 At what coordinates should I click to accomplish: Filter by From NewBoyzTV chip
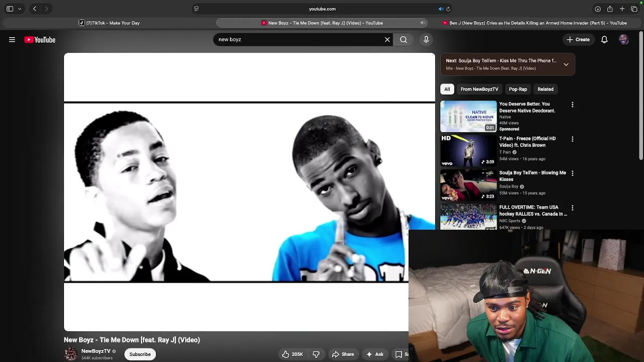(x=479, y=89)
